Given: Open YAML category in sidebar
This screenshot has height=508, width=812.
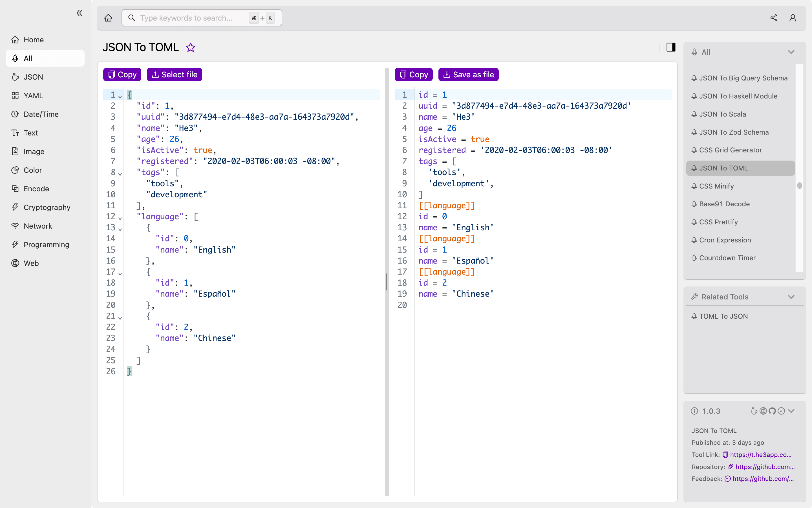Looking at the screenshot, I should [x=45, y=95].
